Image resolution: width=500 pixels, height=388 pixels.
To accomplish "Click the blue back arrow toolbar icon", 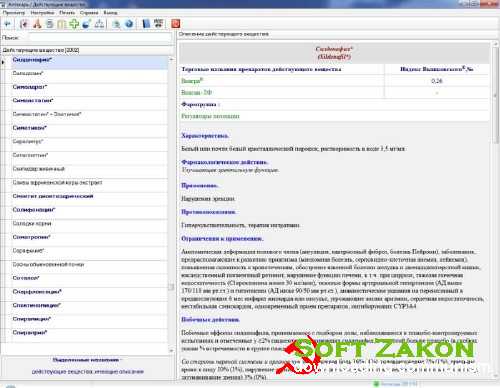I will [7, 24].
